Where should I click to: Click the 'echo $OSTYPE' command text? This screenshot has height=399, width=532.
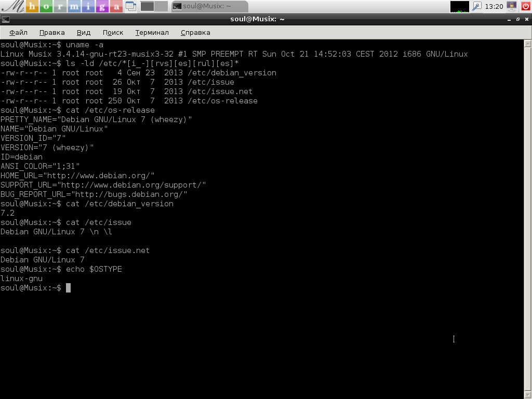(94, 269)
